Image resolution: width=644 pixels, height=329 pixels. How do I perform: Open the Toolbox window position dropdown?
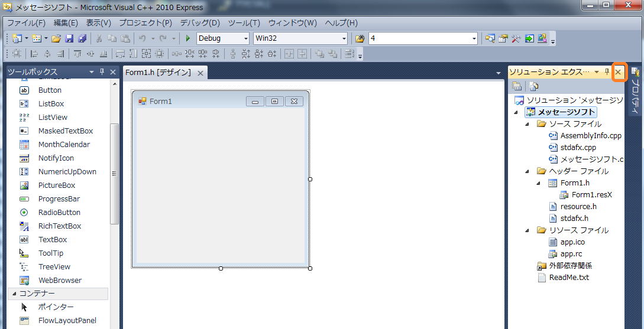click(x=92, y=72)
